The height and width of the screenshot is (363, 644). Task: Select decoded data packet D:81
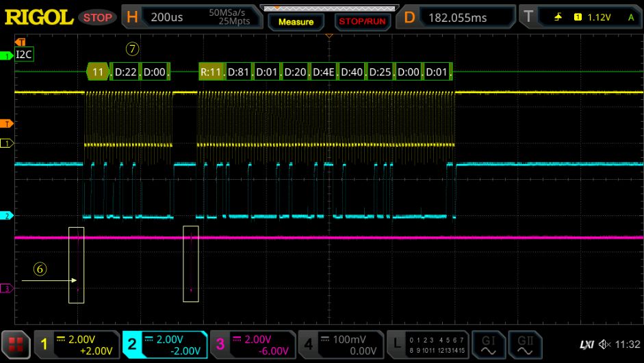[x=238, y=72]
